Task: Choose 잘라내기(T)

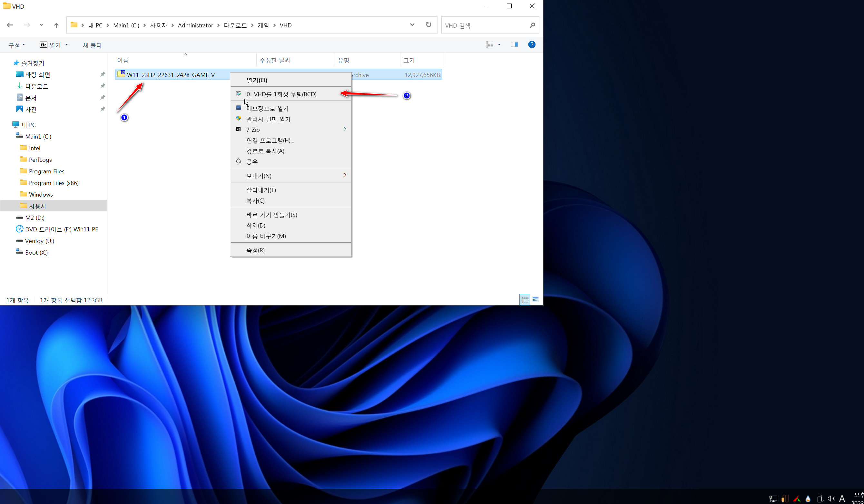Action: [291, 190]
